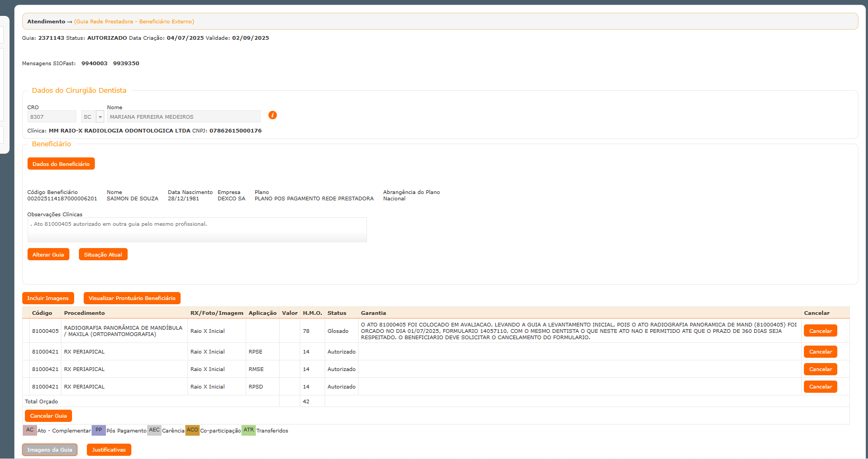Cancel the RX Periapical RPSE row
Screen dimensions: 868x459
coord(820,351)
